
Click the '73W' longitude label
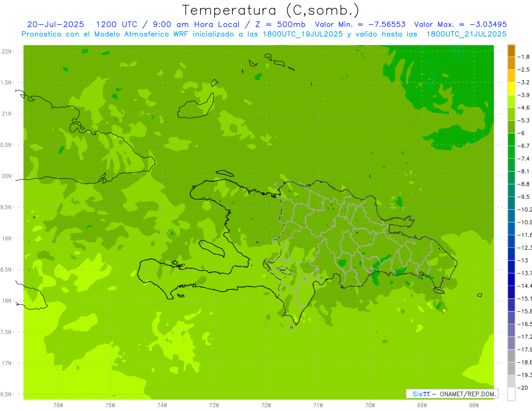tap(214, 405)
